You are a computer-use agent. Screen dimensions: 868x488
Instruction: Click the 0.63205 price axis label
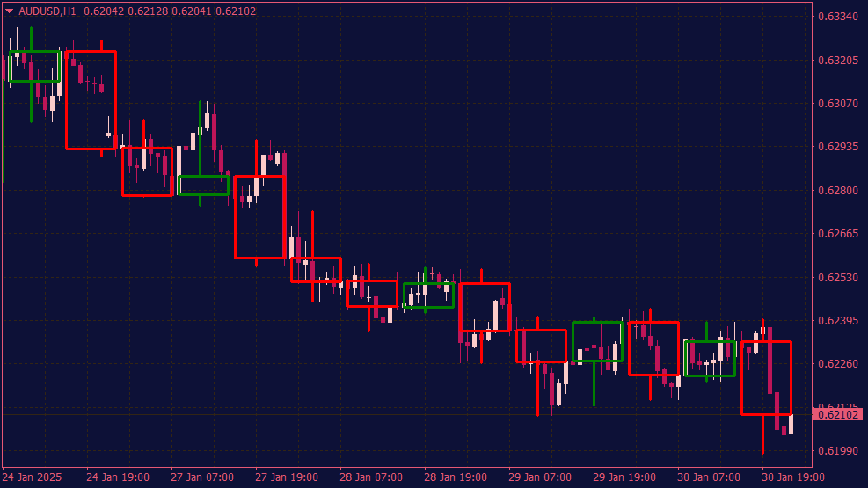(x=838, y=61)
